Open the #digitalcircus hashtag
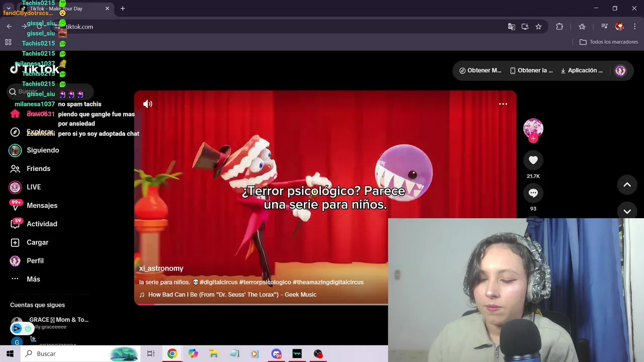 click(218, 282)
